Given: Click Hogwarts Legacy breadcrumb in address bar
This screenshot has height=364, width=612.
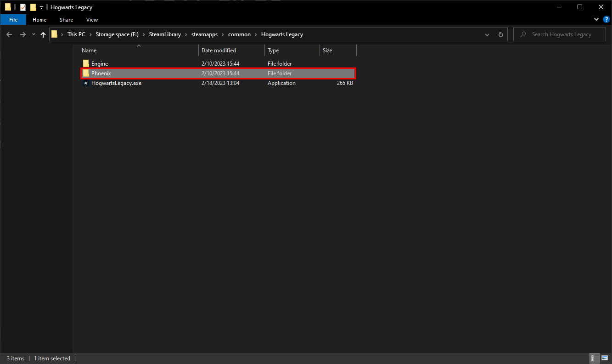Looking at the screenshot, I should (282, 34).
